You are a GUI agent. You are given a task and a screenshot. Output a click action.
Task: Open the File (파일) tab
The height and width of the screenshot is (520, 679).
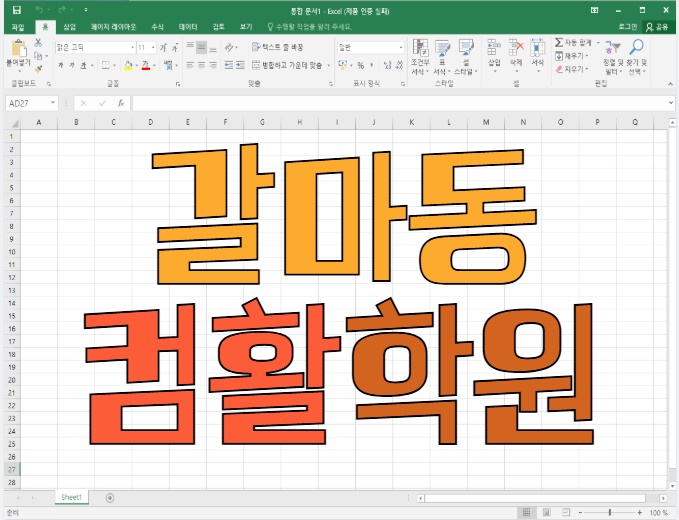[18, 27]
